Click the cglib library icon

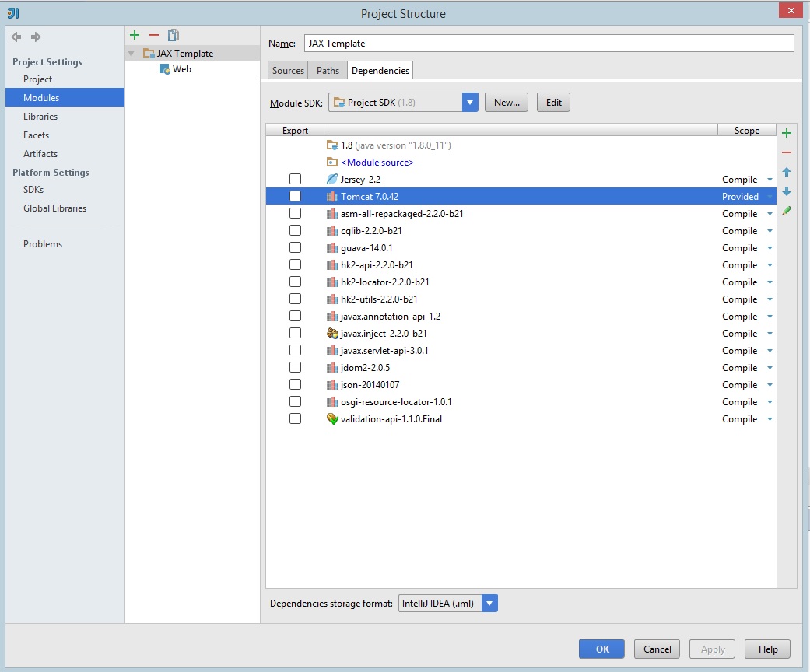(x=332, y=231)
